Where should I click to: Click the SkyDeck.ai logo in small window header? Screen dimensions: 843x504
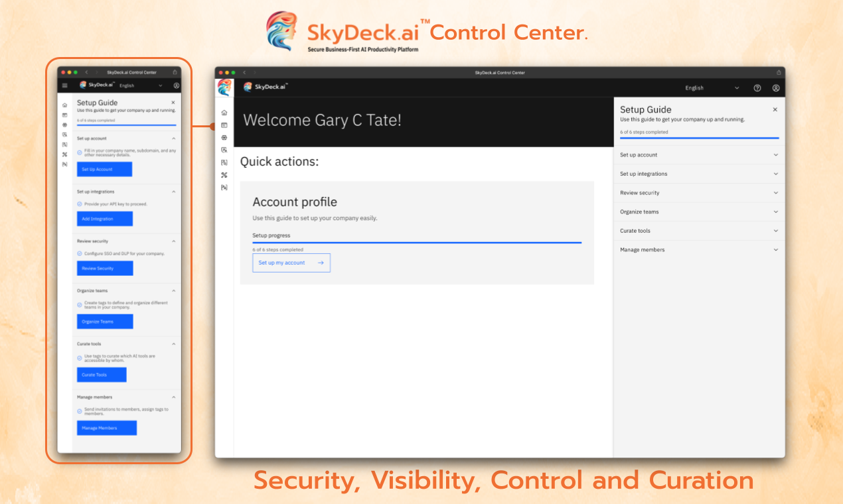pos(97,85)
